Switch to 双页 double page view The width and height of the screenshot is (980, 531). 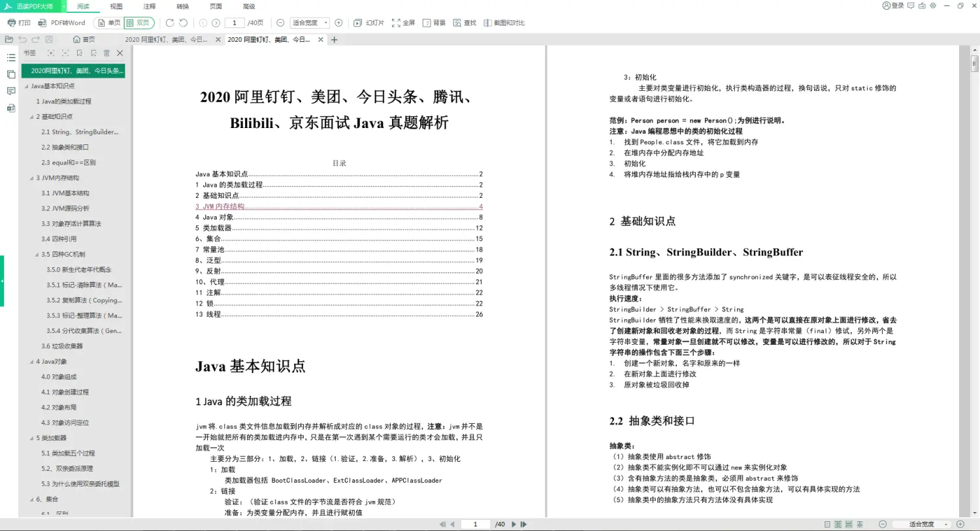click(x=139, y=23)
